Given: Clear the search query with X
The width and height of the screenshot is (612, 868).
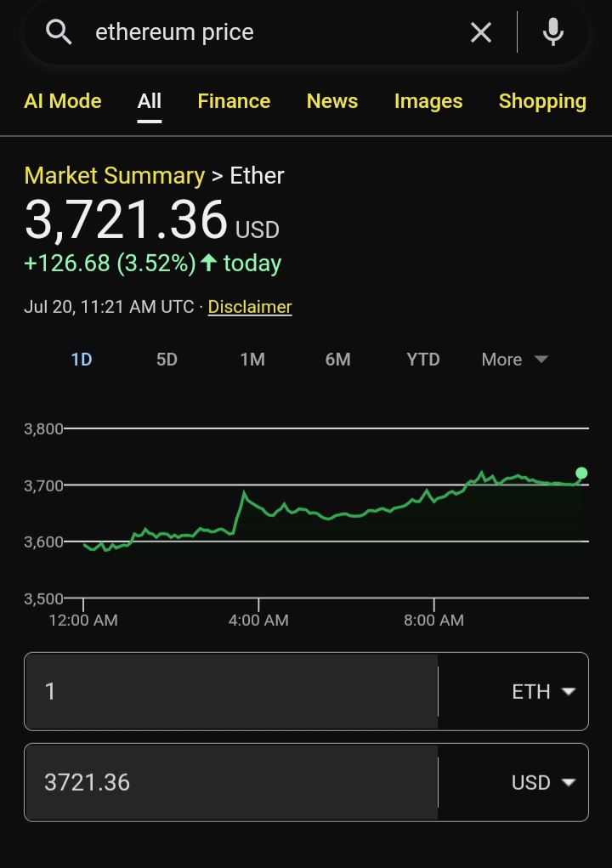Looking at the screenshot, I should click(481, 32).
